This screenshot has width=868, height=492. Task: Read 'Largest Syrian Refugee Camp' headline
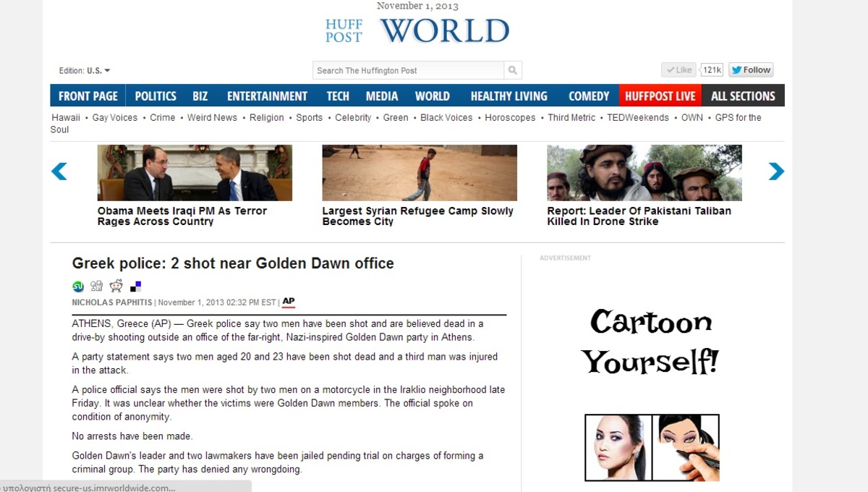418,216
